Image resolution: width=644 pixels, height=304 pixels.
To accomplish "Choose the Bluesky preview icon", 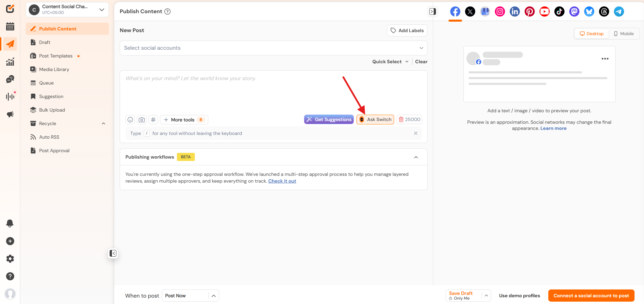I will 589,11.
